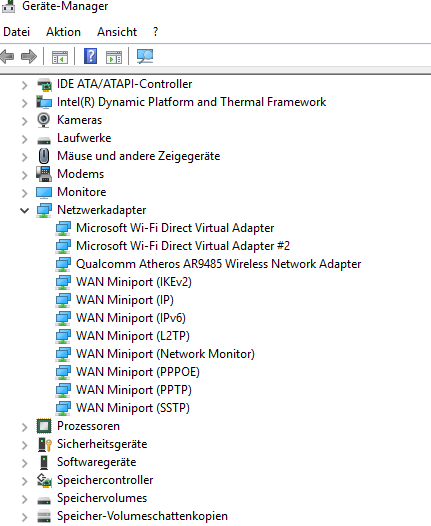Select the Netzwerkadapter label
This screenshot has width=431, height=526.
[x=102, y=210]
